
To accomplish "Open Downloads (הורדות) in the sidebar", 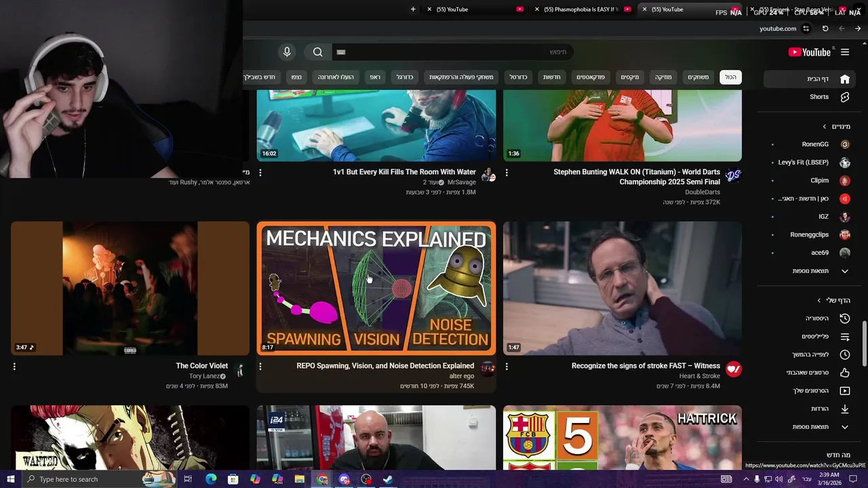I will click(808, 409).
